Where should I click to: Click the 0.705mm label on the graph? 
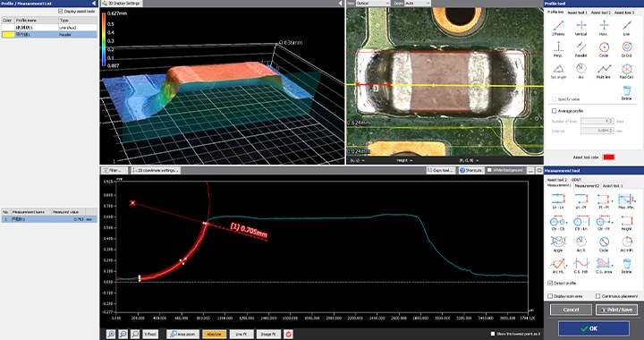(249, 230)
